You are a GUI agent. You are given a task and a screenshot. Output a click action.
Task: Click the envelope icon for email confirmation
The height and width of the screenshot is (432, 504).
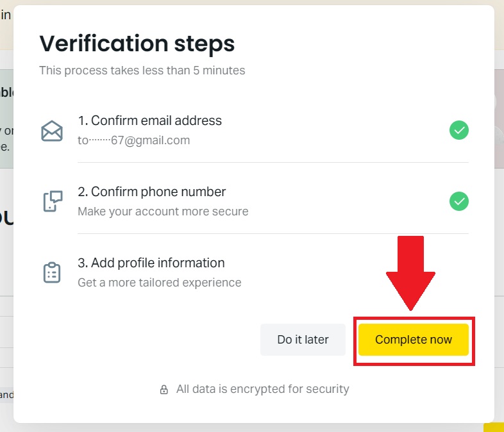point(52,131)
